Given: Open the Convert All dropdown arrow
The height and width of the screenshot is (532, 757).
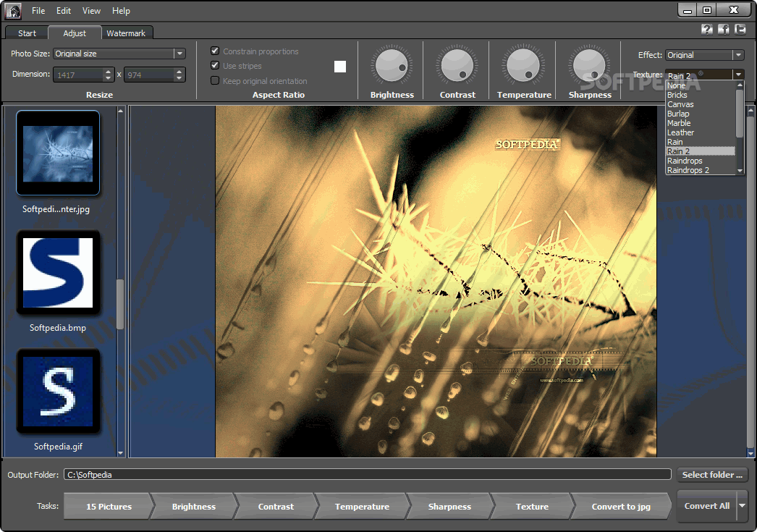Looking at the screenshot, I should (x=743, y=506).
